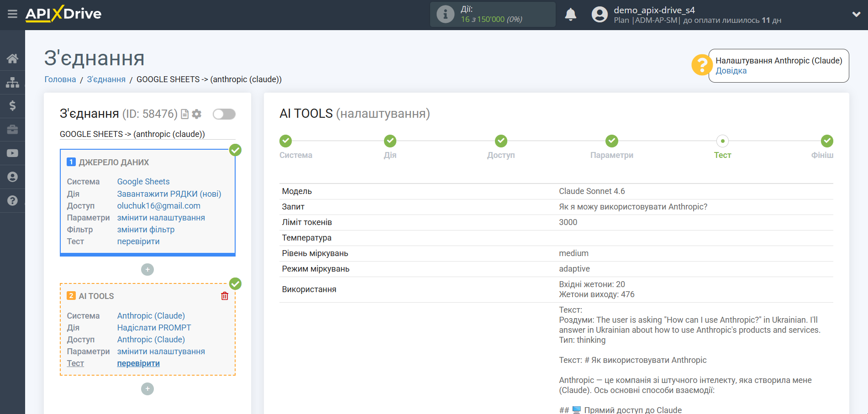Image resolution: width=868 pixels, height=414 pixels.
Task: Open the connections sitemap sidebar icon
Action: 12,82
